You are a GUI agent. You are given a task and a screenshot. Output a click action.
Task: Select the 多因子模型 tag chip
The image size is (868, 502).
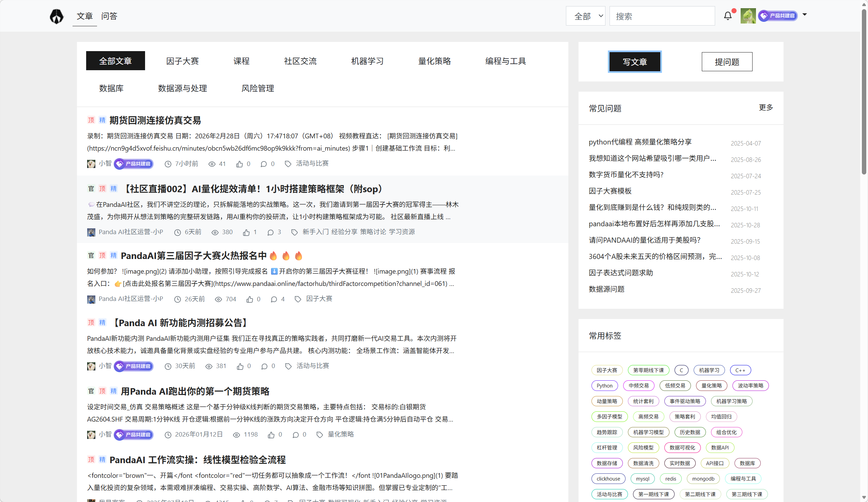[x=609, y=416]
